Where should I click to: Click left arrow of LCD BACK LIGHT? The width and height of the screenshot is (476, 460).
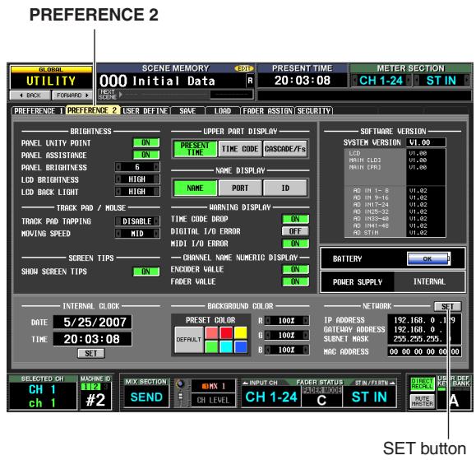pos(118,192)
